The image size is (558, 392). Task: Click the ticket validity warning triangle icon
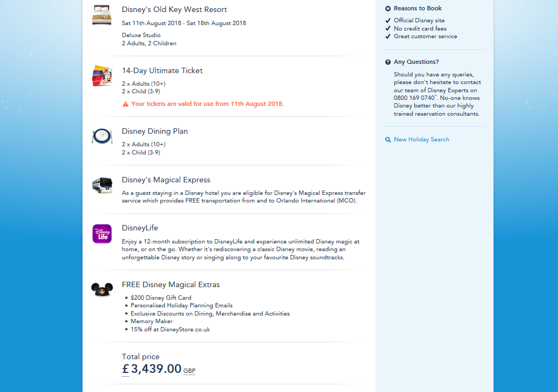coord(126,104)
